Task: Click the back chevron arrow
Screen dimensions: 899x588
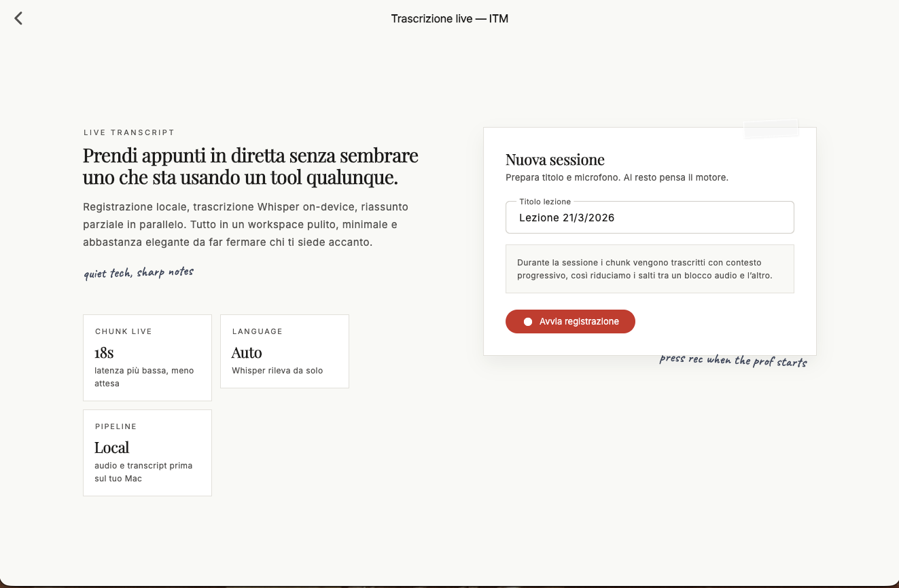Action: pyautogui.click(x=18, y=18)
